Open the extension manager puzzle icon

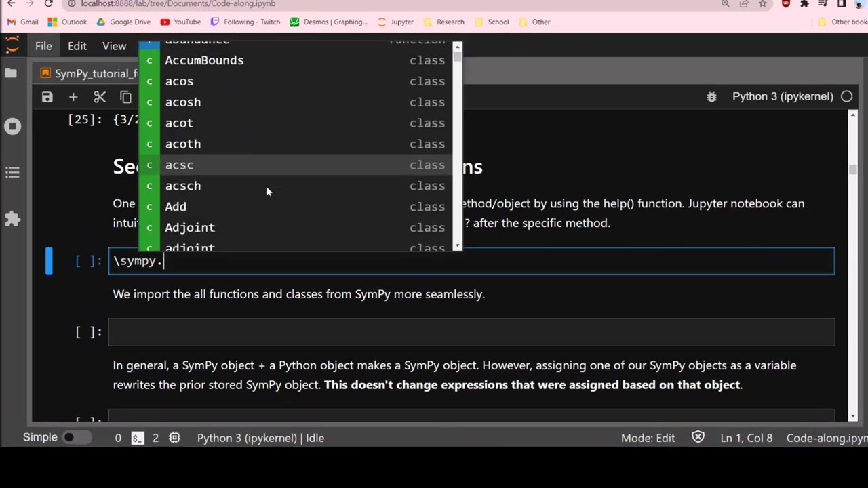12,219
